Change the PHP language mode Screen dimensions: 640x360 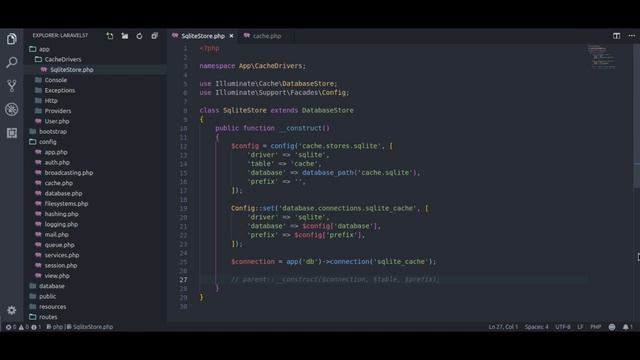coord(596,327)
